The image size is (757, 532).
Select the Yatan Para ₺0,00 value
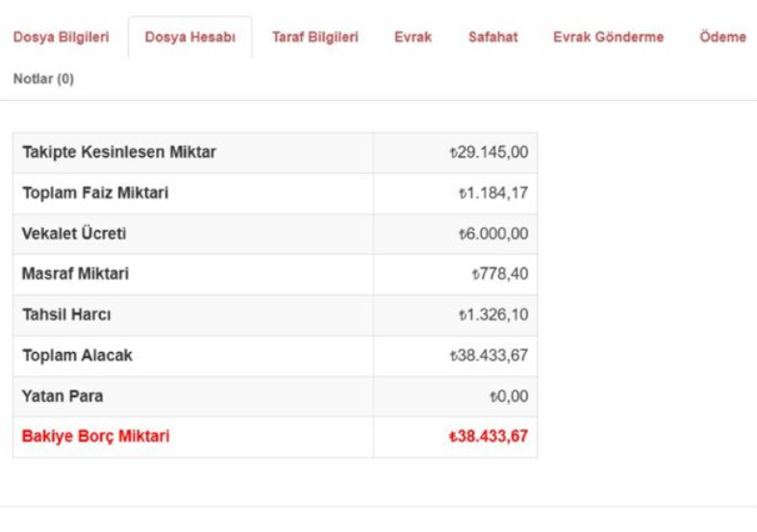coord(509,396)
